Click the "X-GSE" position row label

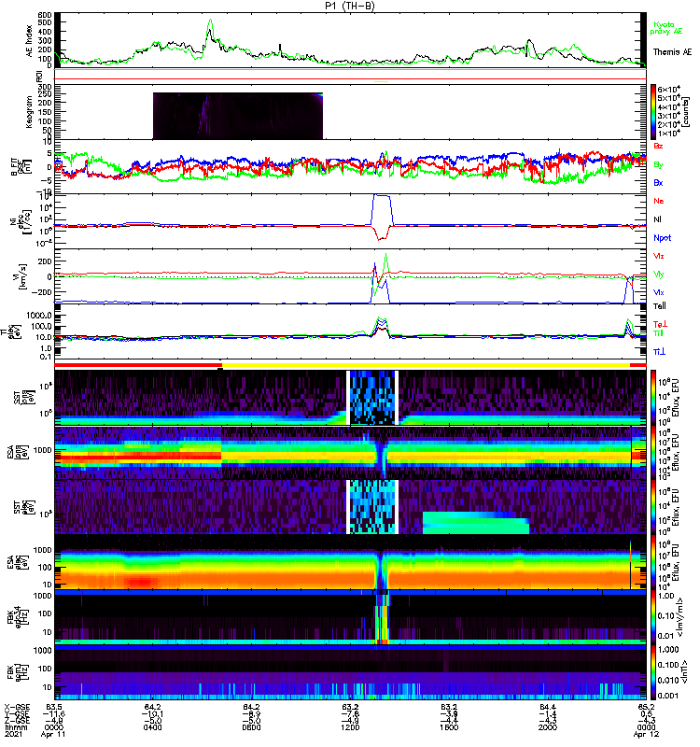coord(15,707)
